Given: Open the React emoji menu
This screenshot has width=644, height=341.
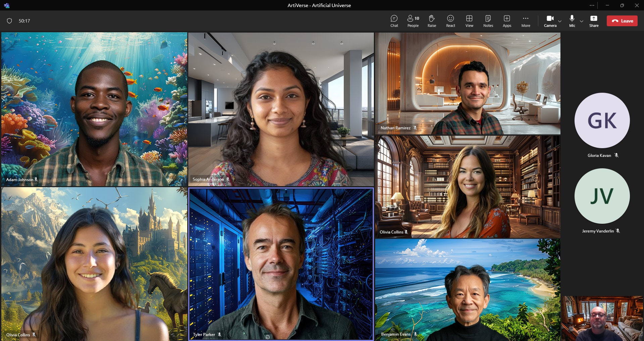Looking at the screenshot, I should tap(450, 21).
